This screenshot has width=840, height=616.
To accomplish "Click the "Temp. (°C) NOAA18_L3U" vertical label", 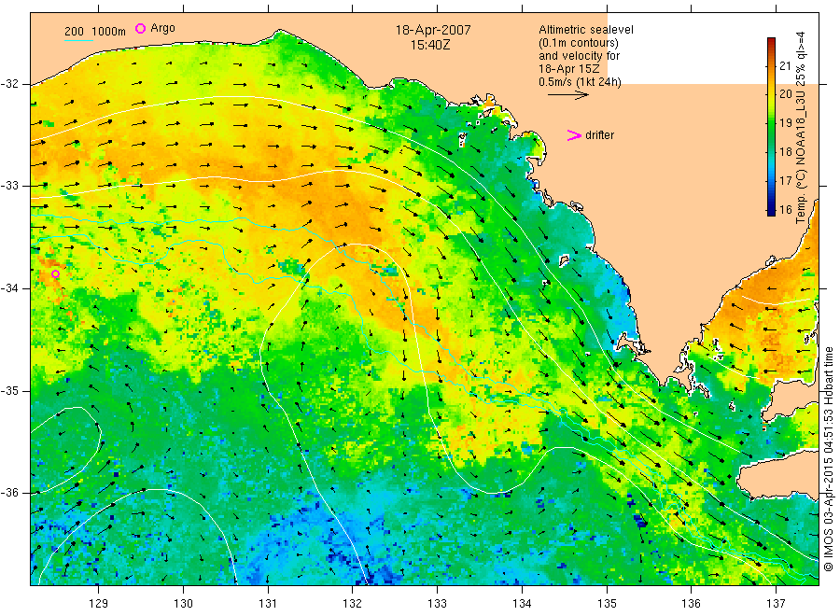I will point(801,157).
